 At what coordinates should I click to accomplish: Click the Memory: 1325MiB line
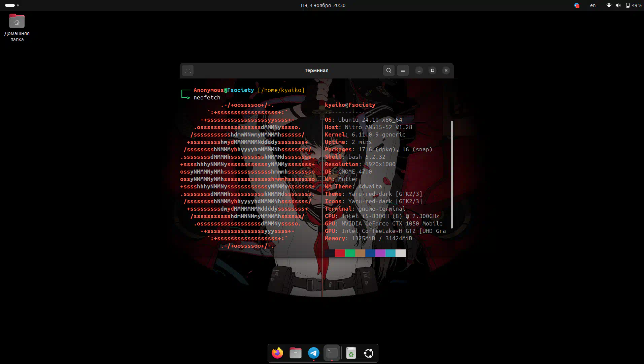pos(368,238)
